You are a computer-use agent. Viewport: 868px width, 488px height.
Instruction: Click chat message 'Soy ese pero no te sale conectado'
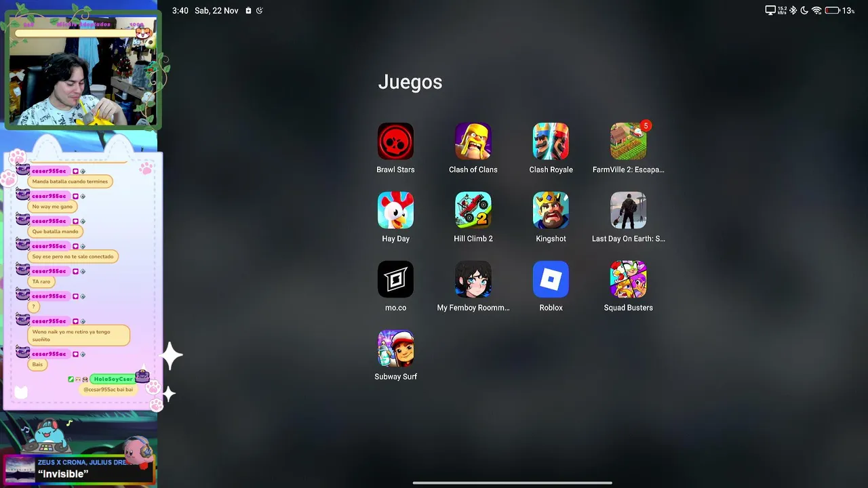pyautogui.click(x=73, y=257)
